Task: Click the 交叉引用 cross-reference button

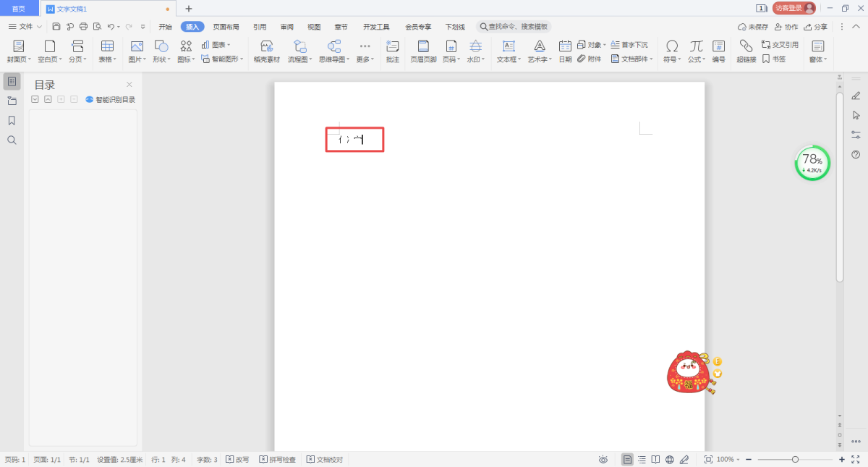Action: (780, 44)
